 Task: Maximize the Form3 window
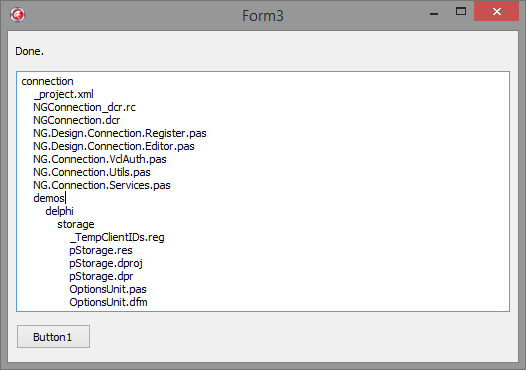(x=461, y=12)
